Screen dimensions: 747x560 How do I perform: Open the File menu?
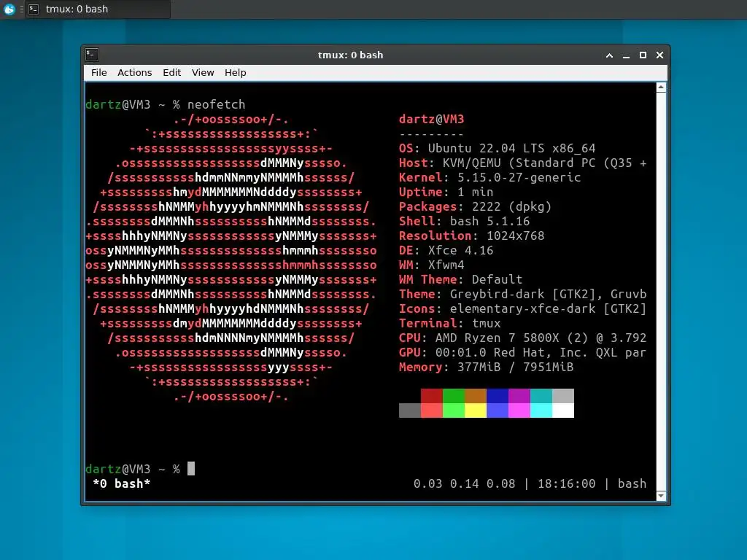click(x=98, y=72)
